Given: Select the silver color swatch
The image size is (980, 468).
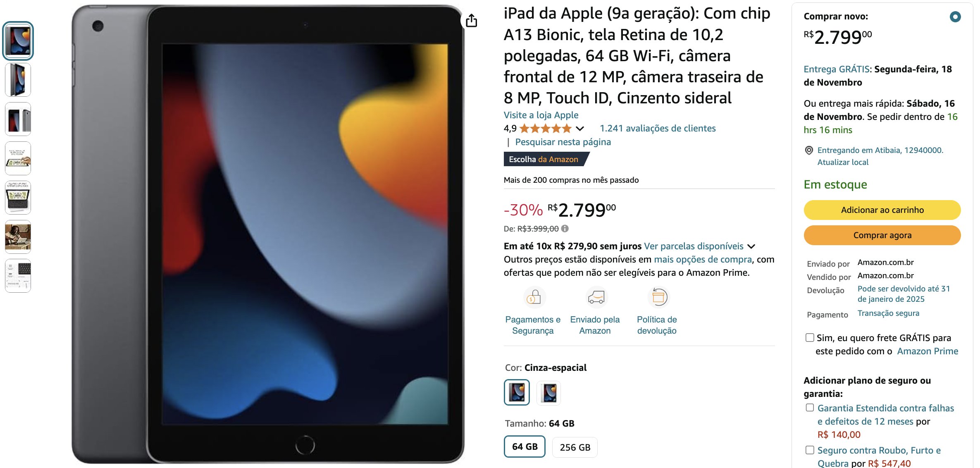Looking at the screenshot, I should 549,393.
